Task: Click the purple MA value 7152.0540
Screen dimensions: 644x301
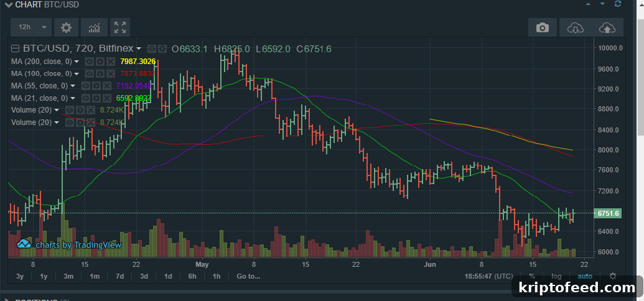Action: click(134, 86)
